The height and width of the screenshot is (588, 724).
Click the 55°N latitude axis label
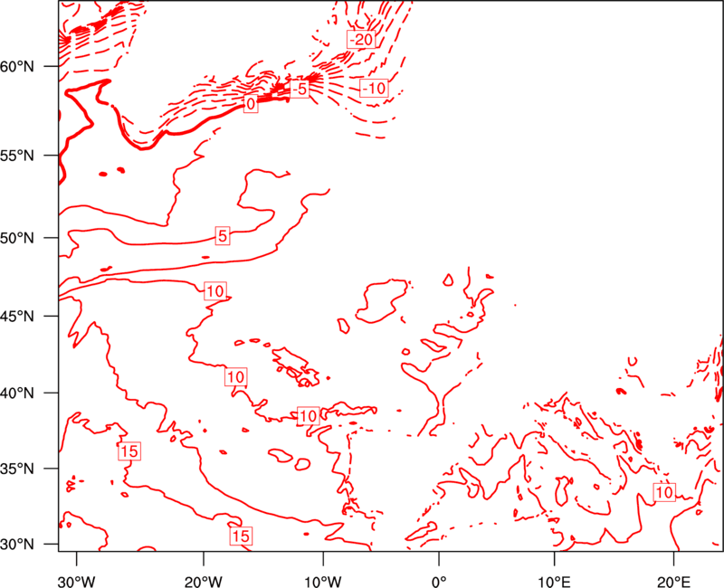[x=17, y=156]
